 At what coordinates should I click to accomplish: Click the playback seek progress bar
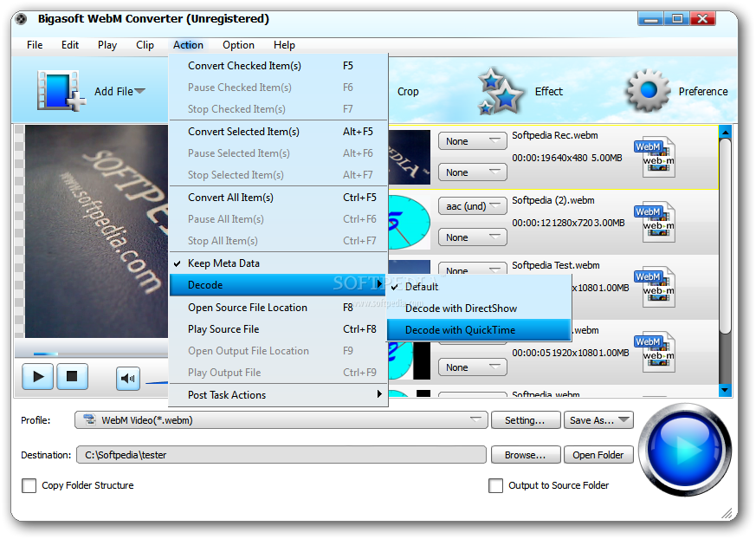(x=92, y=354)
